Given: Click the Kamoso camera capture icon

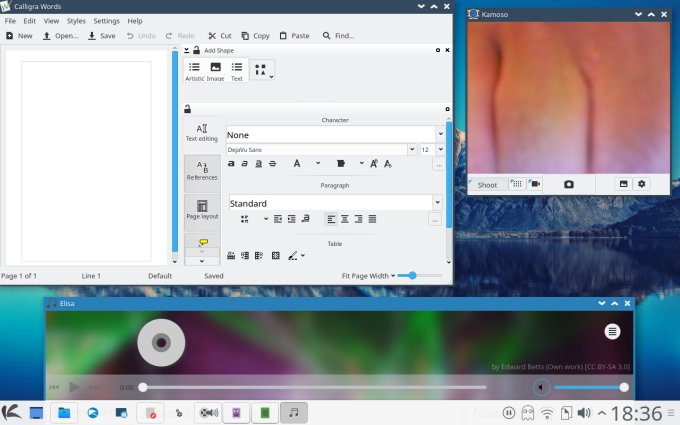Looking at the screenshot, I should pos(569,184).
